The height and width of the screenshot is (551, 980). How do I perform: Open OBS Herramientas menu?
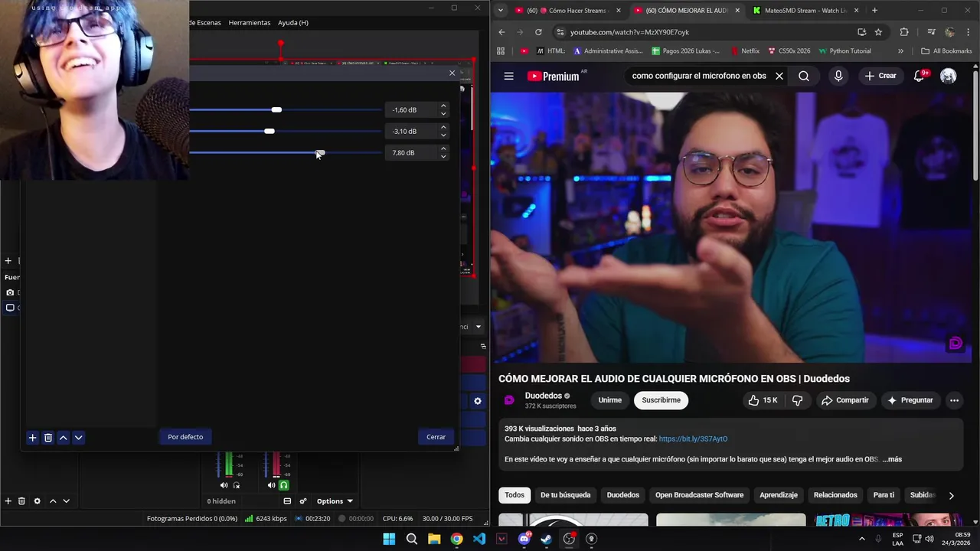coord(249,22)
